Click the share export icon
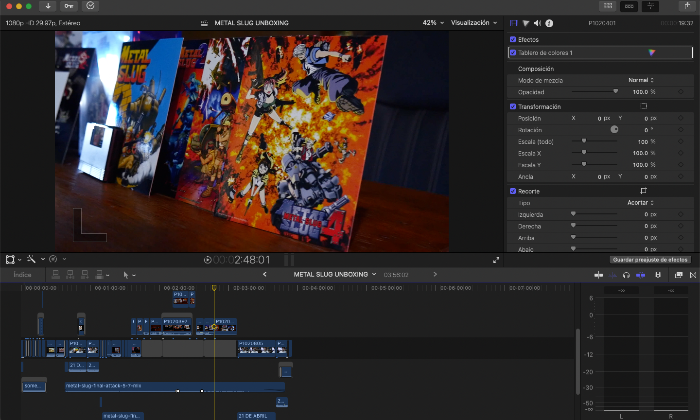Image resolution: width=700 pixels, height=420 pixels. click(688, 6)
